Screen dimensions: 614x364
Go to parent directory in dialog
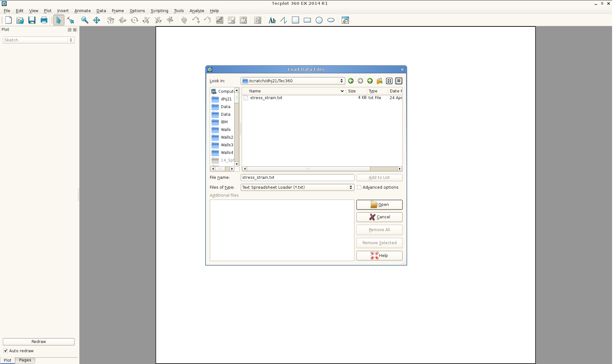tap(370, 81)
